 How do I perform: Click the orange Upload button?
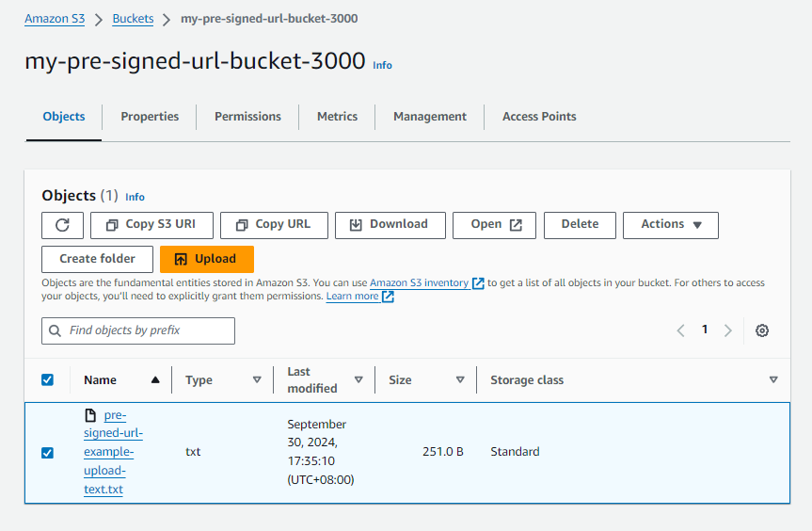click(x=206, y=259)
